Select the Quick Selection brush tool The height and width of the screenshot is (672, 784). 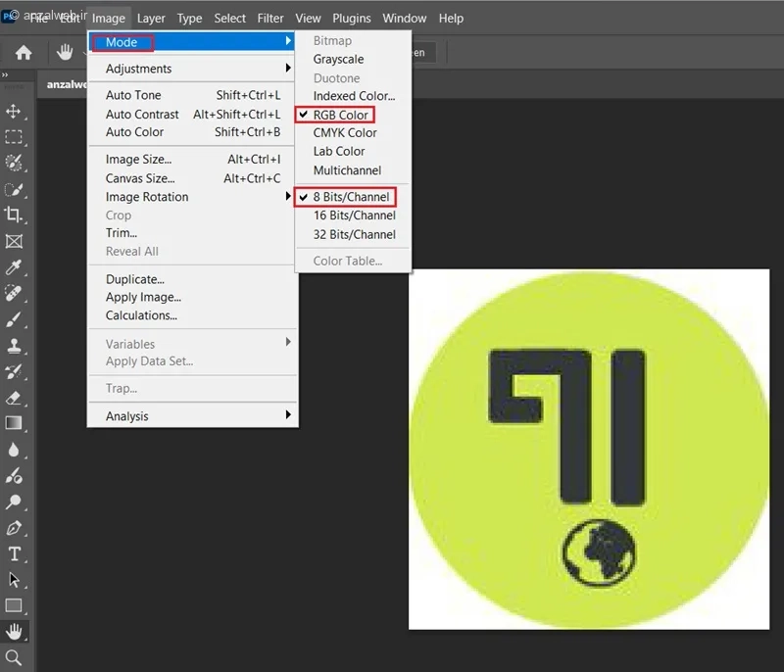click(14, 189)
